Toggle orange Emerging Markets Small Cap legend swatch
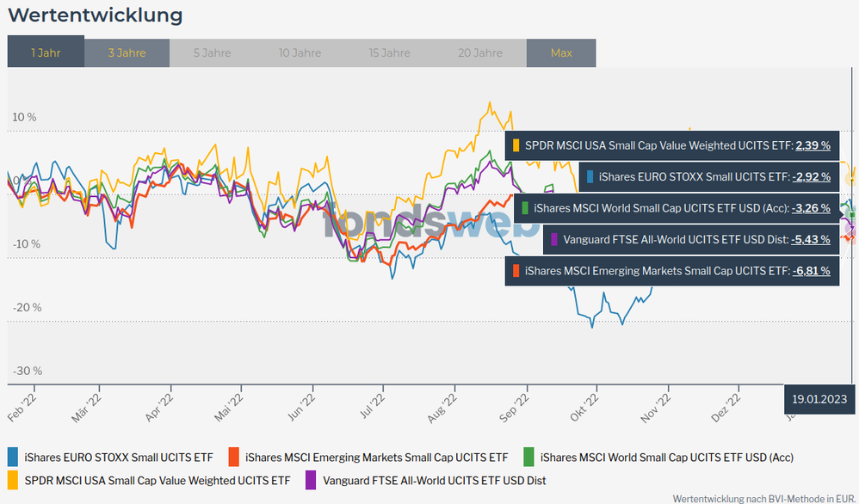859x504 pixels. point(233,457)
